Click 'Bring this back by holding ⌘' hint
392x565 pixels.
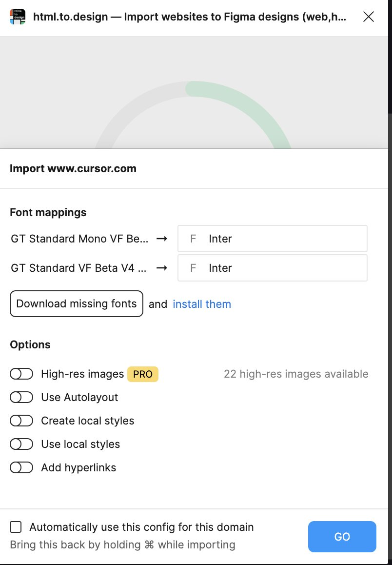click(122, 545)
